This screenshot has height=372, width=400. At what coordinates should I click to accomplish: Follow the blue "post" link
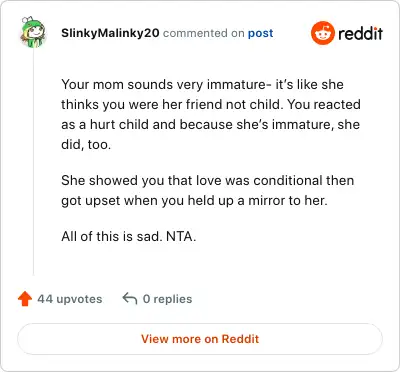pos(260,33)
